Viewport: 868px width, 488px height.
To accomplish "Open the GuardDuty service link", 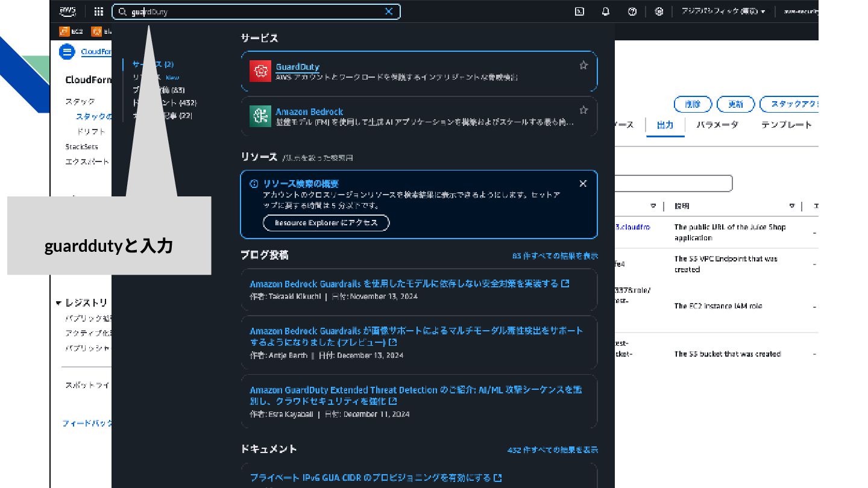I will 297,67.
